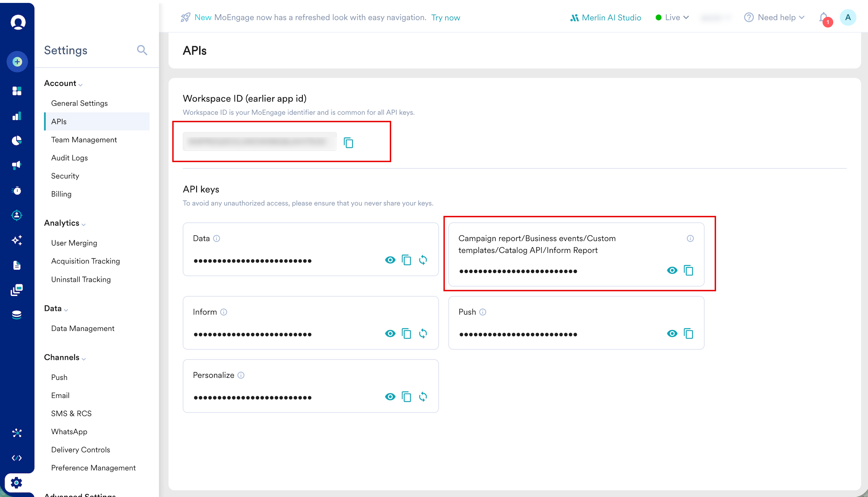The image size is (868, 497).
Task: Regenerate the Inform API key
Action: [423, 333]
